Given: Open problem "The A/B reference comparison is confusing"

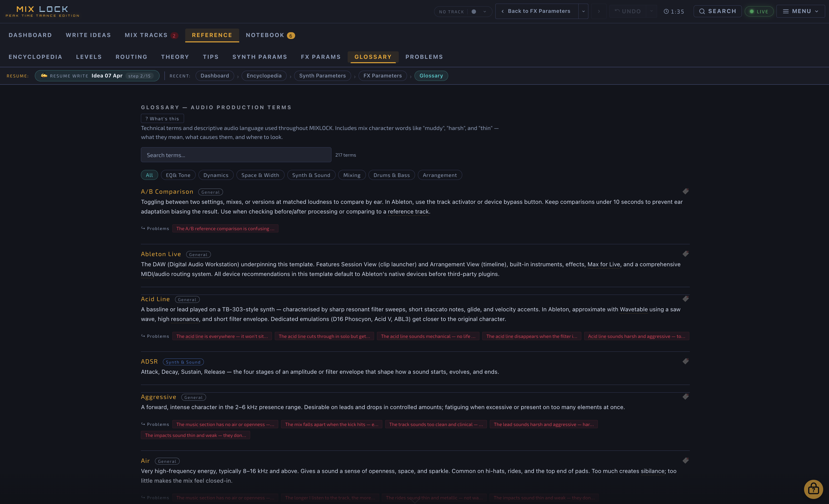Looking at the screenshot, I should click(x=225, y=229).
